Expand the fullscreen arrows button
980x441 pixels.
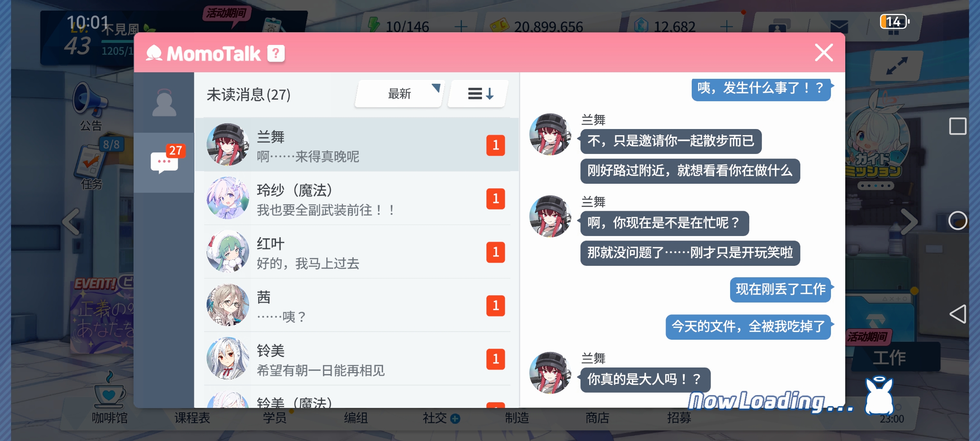[x=897, y=66]
